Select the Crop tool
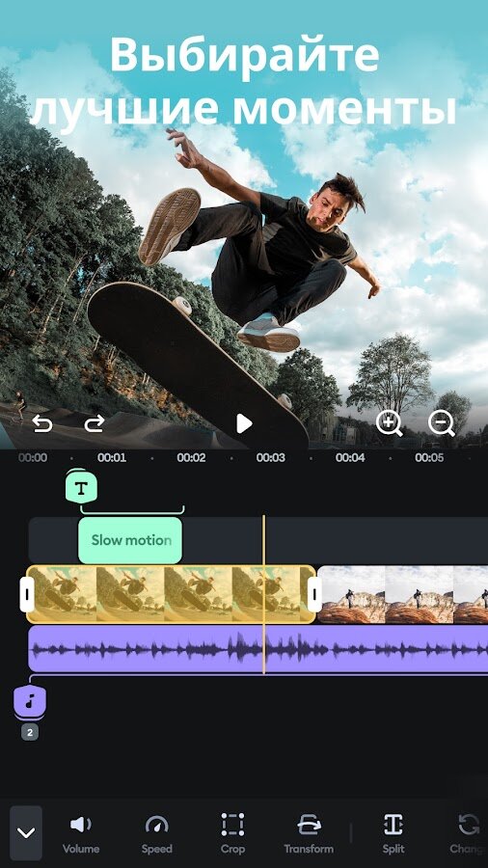488x868 pixels. [232, 834]
